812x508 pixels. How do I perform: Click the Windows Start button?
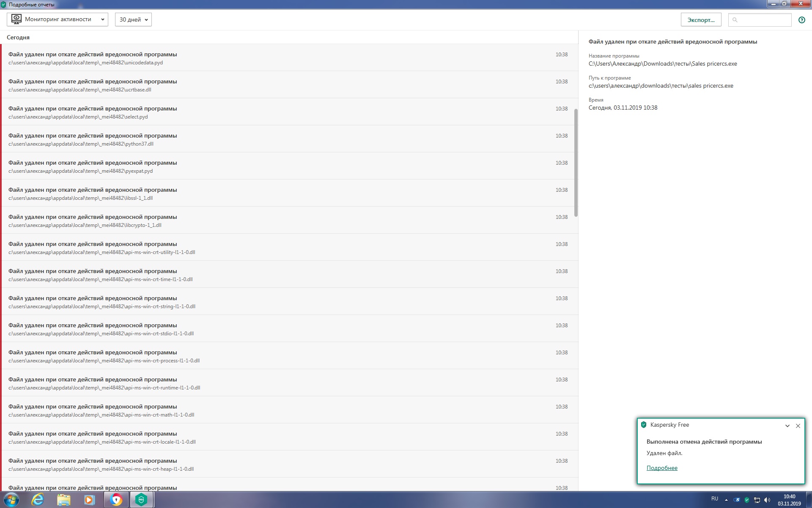[11, 500]
